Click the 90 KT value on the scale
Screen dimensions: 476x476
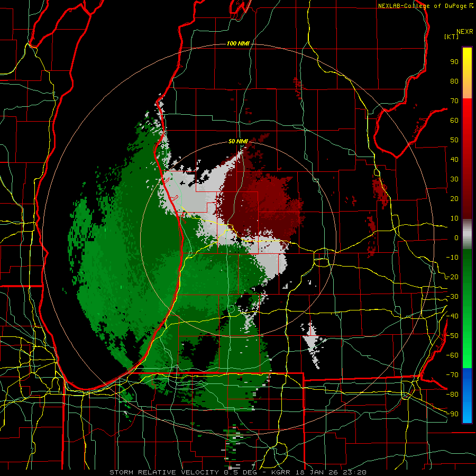[454, 62]
